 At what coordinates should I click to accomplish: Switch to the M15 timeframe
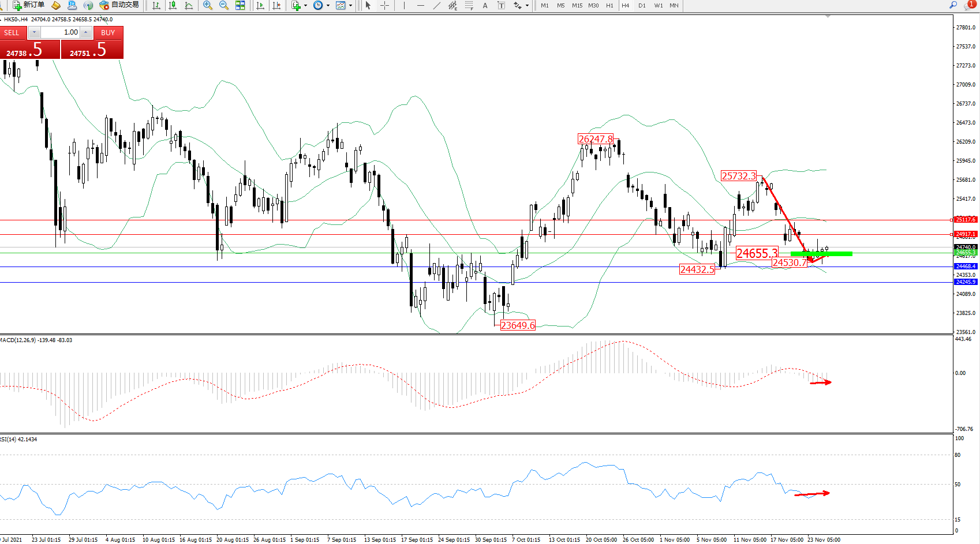pyautogui.click(x=577, y=5)
